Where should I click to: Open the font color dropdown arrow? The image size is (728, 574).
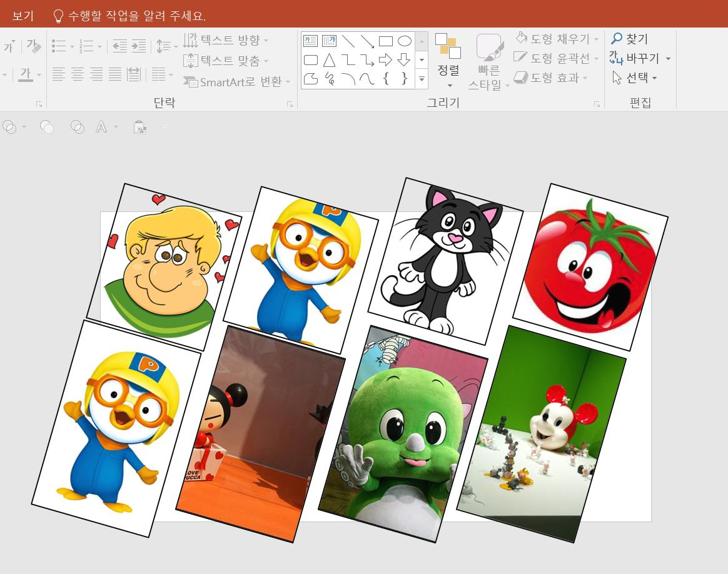click(39, 74)
